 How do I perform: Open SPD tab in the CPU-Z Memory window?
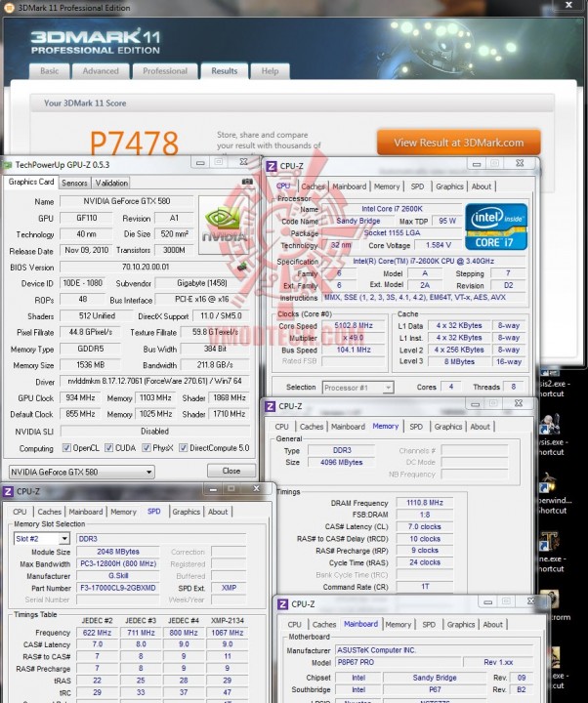pos(416,427)
